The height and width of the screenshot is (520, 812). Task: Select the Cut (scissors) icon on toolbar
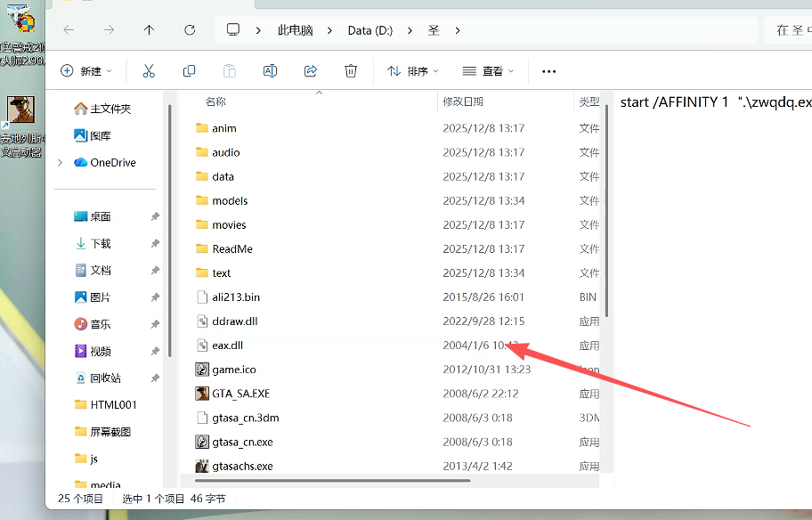point(149,71)
